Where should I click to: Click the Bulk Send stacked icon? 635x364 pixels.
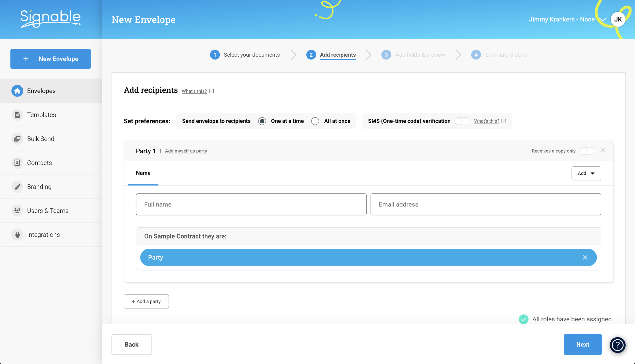[17, 139]
